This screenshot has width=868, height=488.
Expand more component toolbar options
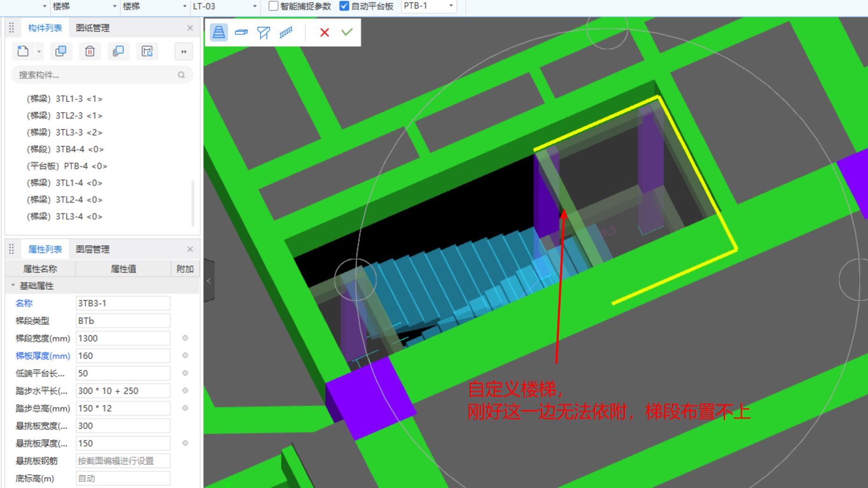coord(184,51)
